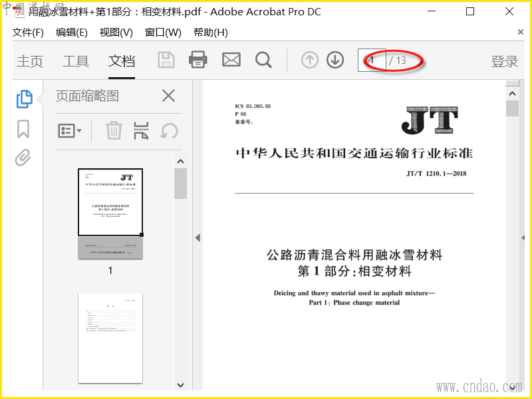Click the ICS 93.080.99 text
The width and height of the screenshot is (532, 399).
pyautogui.click(x=253, y=106)
